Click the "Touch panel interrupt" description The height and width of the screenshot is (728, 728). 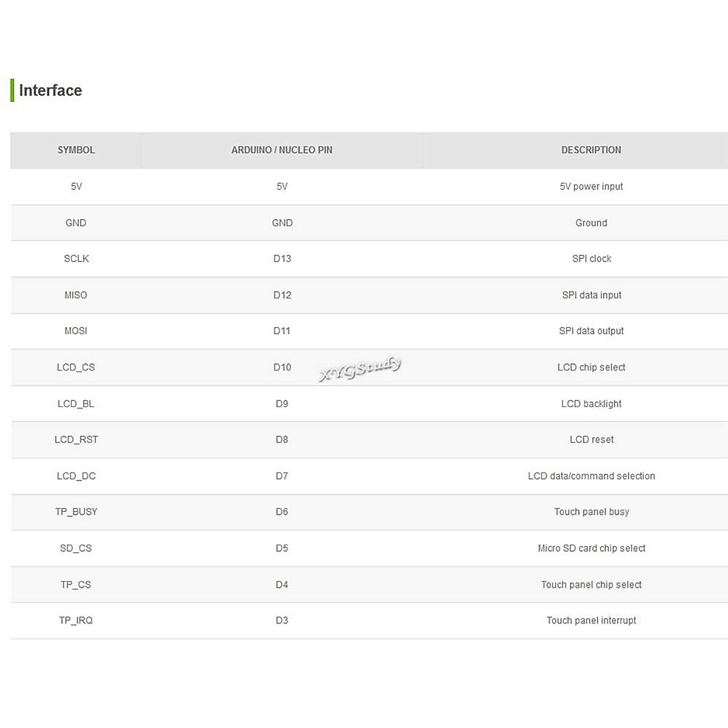coord(591,620)
